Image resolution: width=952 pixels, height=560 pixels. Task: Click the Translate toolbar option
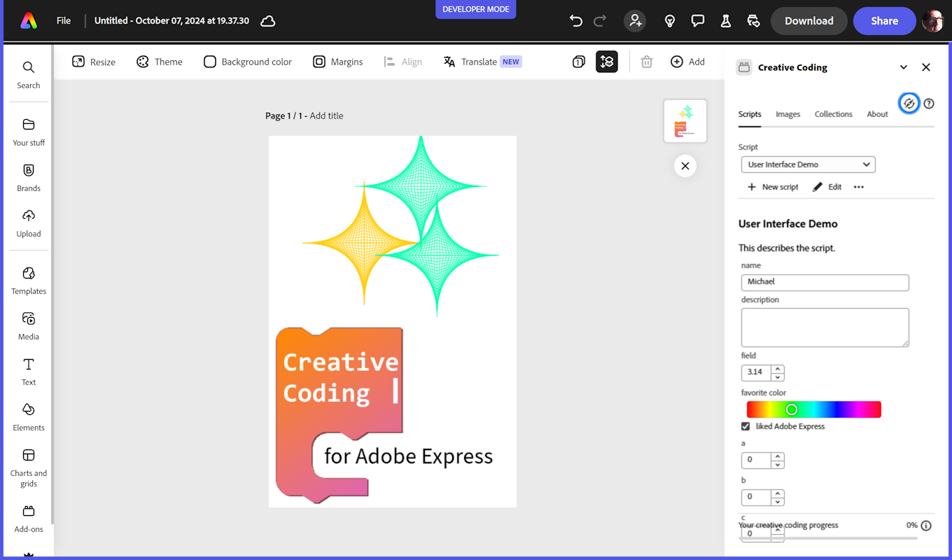click(482, 62)
